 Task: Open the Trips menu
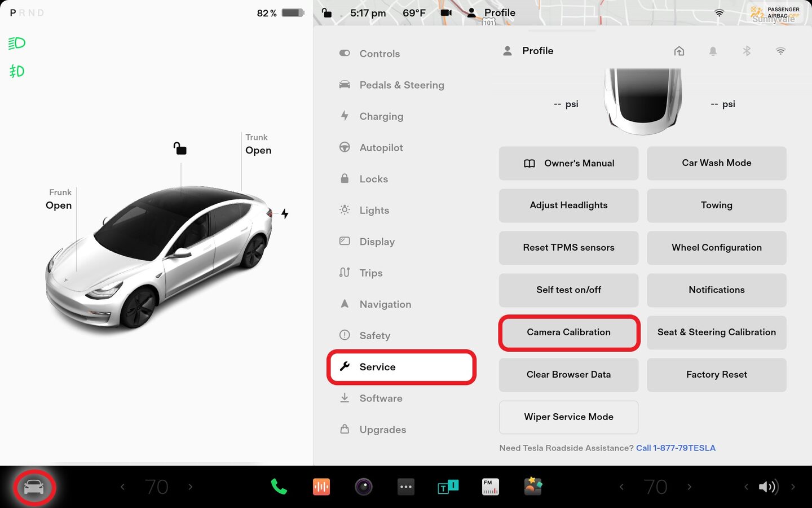401,273
